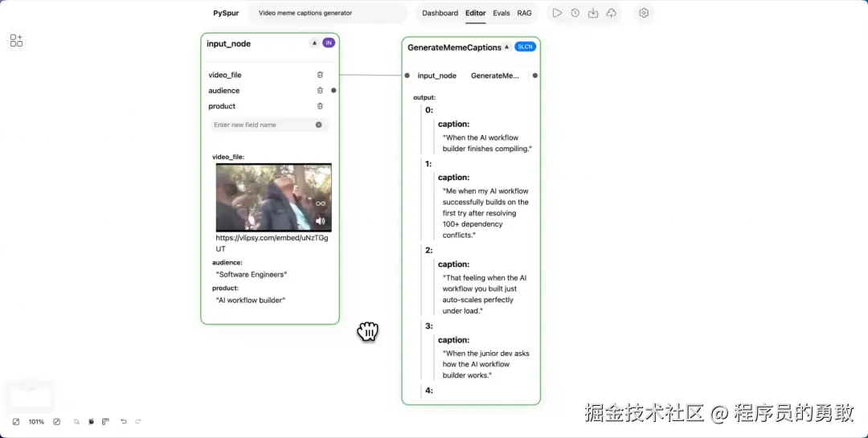
Task: Toggle the video sound icon
Action: coord(321,221)
